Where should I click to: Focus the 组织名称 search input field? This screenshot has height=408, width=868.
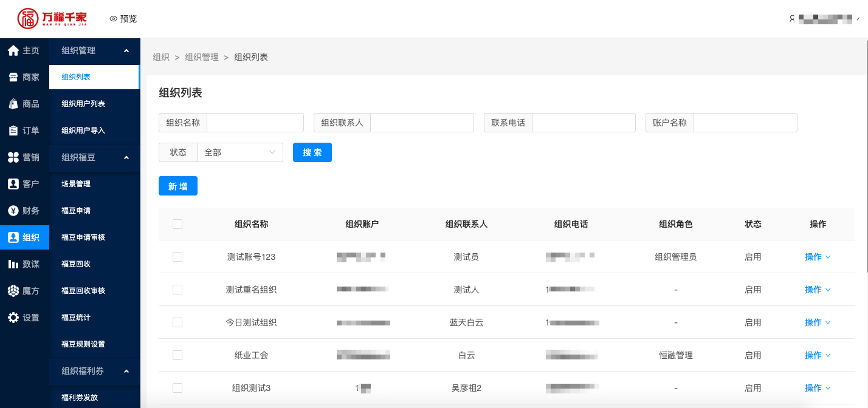coord(255,123)
